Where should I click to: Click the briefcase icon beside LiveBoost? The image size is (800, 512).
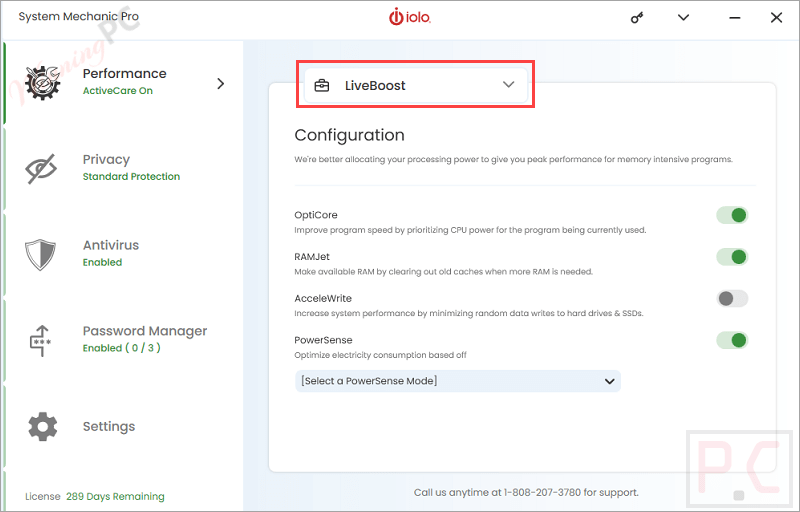click(x=322, y=86)
